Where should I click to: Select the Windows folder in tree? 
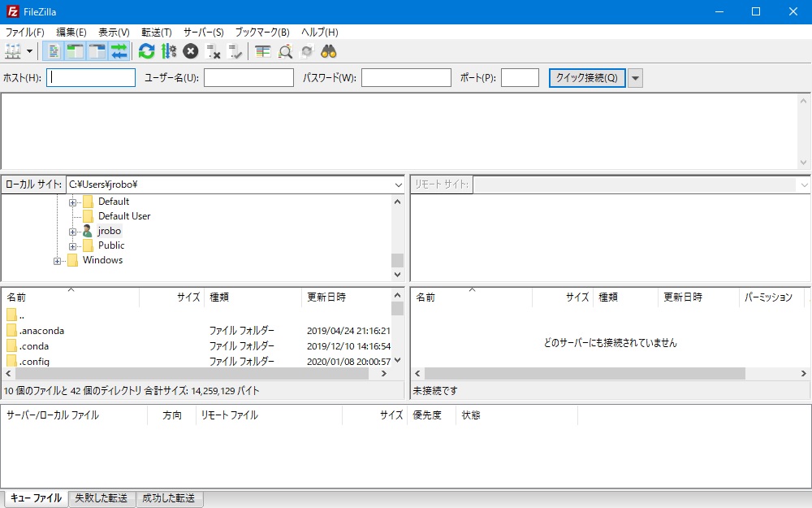click(102, 260)
